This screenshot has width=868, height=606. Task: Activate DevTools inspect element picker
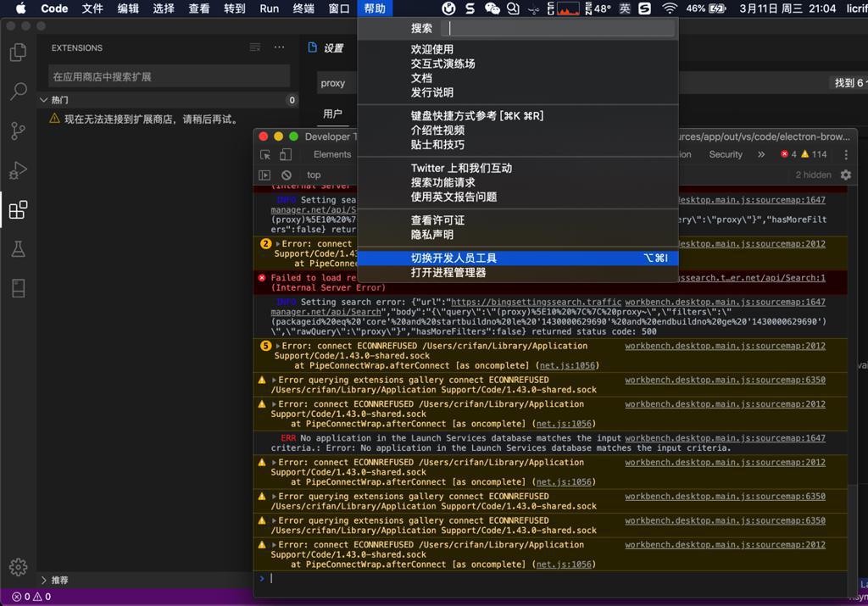coord(265,154)
